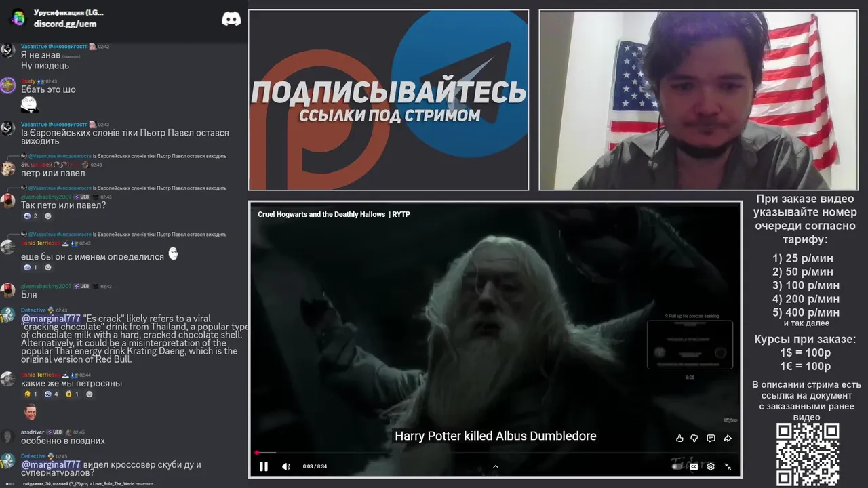Click Detective avatar beside 'Es crack' message

pos(8,315)
